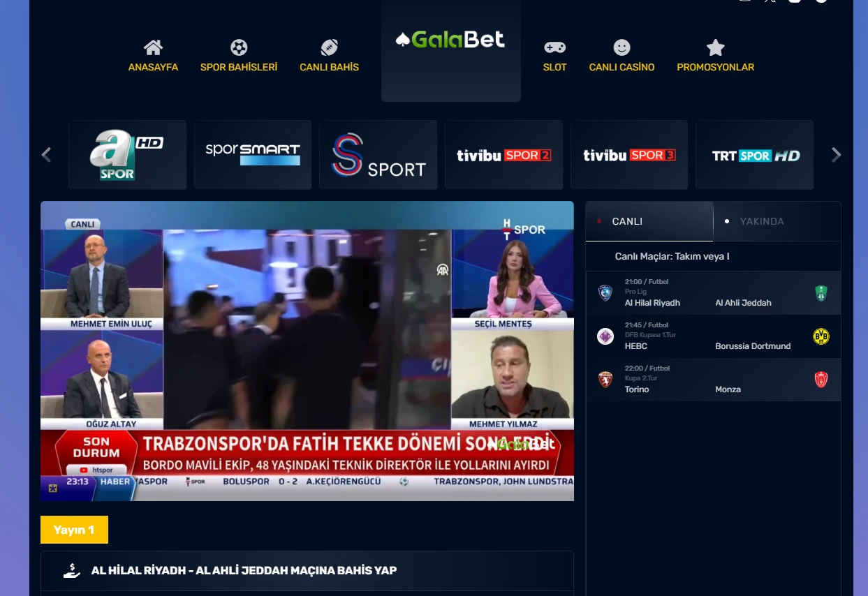Click the Kupa 2.Tur league label
The width and height of the screenshot is (868, 596).
641,378
